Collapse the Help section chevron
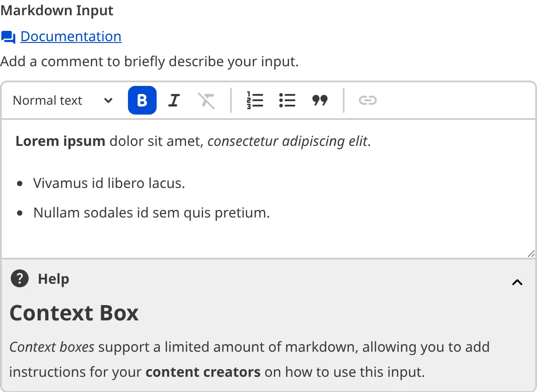 click(x=517, y=282)
